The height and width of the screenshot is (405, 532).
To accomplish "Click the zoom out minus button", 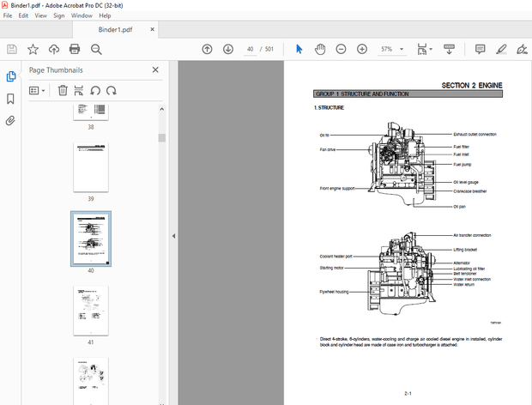I will pos(341,50).
